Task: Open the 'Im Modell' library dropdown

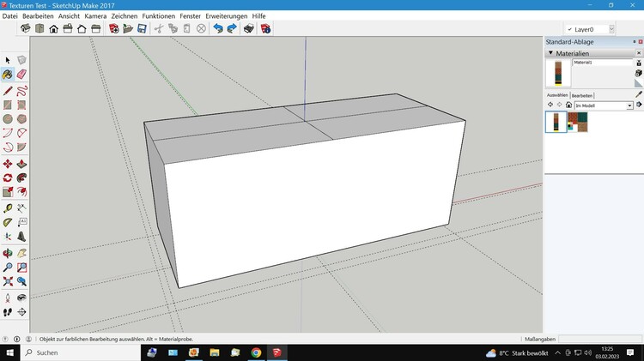Action: pos(629,105)
